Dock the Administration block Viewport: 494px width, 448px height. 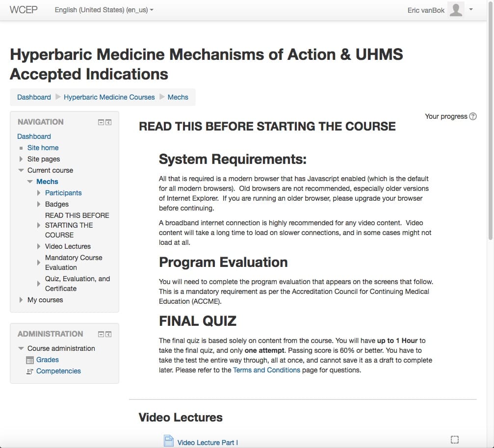click(x=108, y=334)
